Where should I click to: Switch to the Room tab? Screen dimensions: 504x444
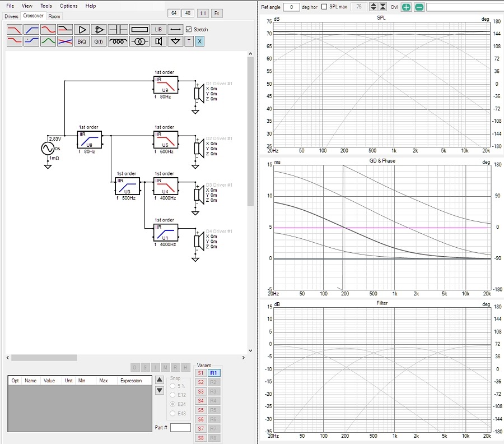click(x=54, y=16)
